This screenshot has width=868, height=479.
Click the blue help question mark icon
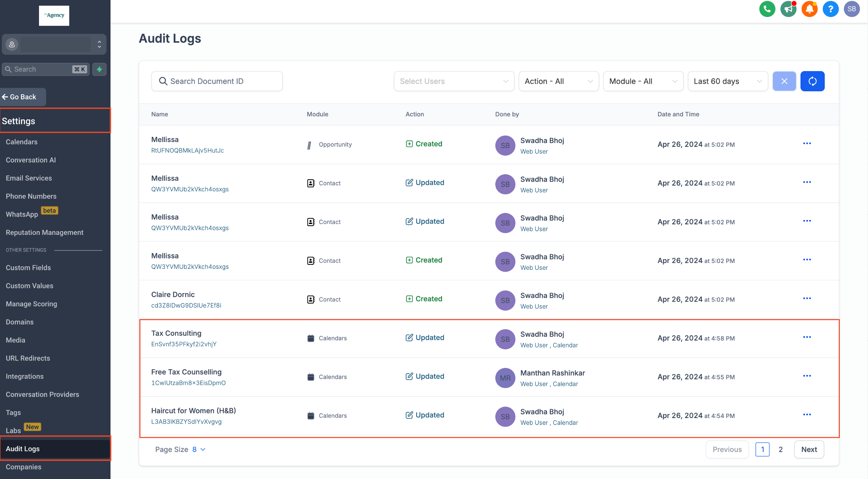[x=830, y=9]
